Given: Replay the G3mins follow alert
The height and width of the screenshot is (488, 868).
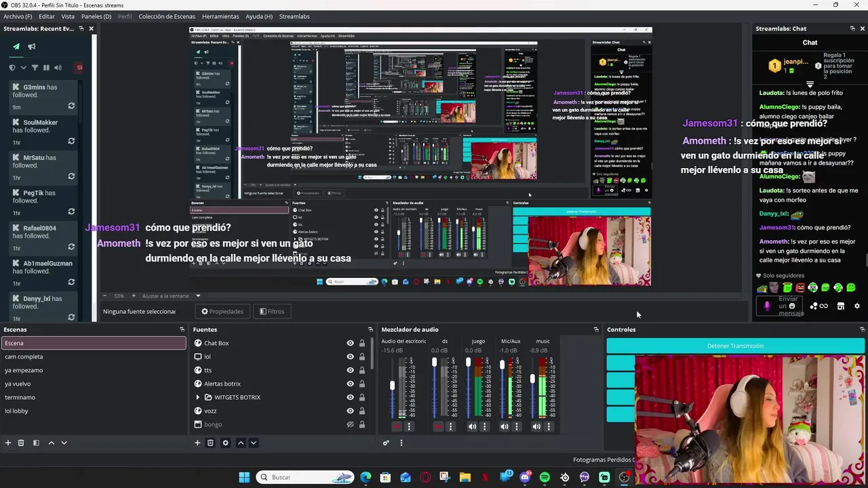Looking at the screenshot, I should tap(71, 106).
